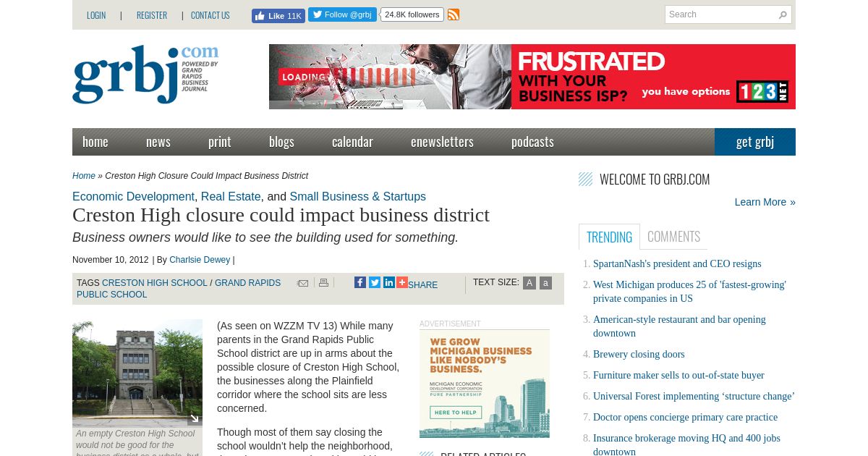Open Brewery closing doors story
Image resolution: width=868 pixels, height=456 pixels.
[639, 355]
